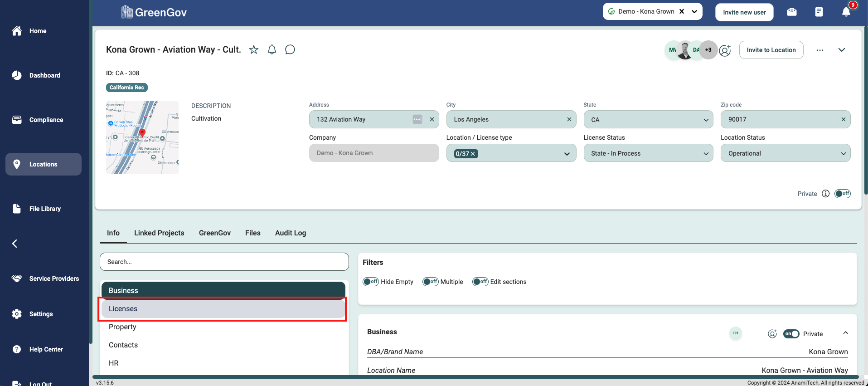Turn on Edit sections toggle
The image size is (868, 386).
click(480, 282)
